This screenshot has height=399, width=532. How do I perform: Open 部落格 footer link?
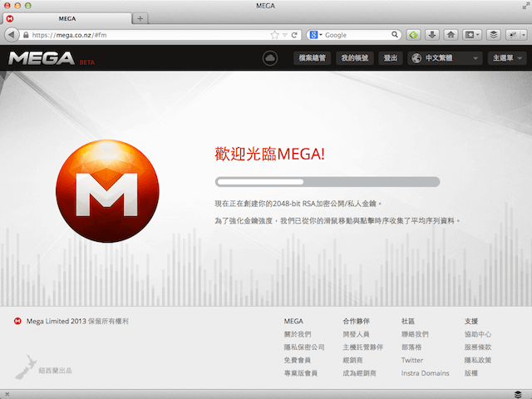(x=411, y=347)
